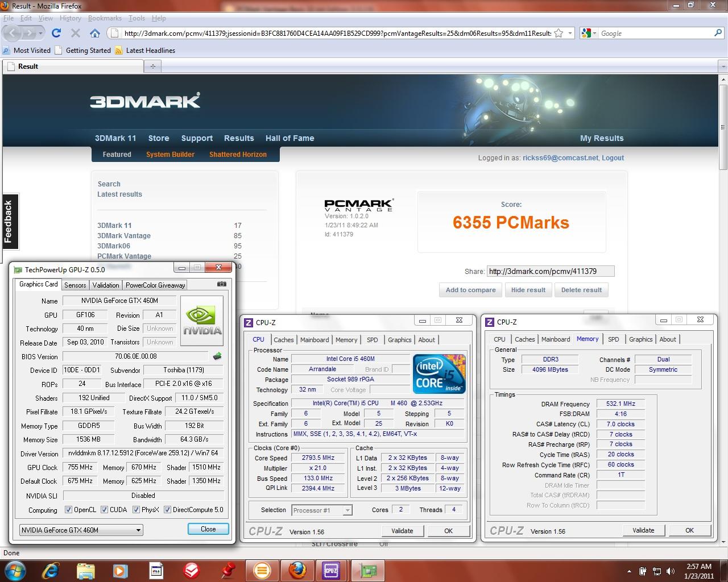Open the Latest Headlines feed bookmark
Viewport: 728px width, 582px height.
point(145,50)
